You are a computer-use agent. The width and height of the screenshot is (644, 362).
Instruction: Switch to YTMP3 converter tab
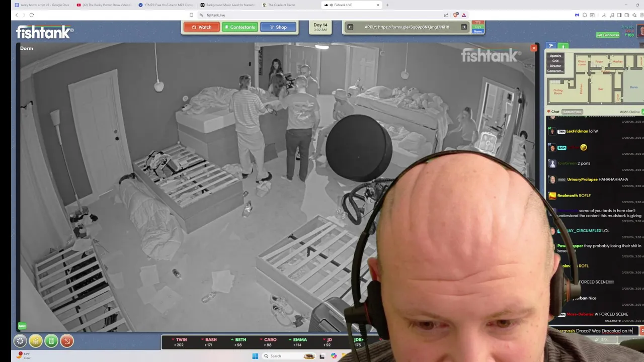(166, 5)
